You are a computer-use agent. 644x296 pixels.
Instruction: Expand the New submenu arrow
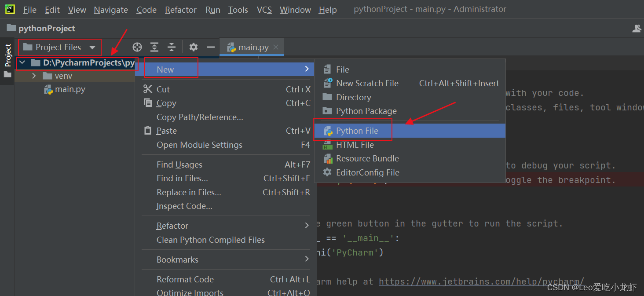307,69
